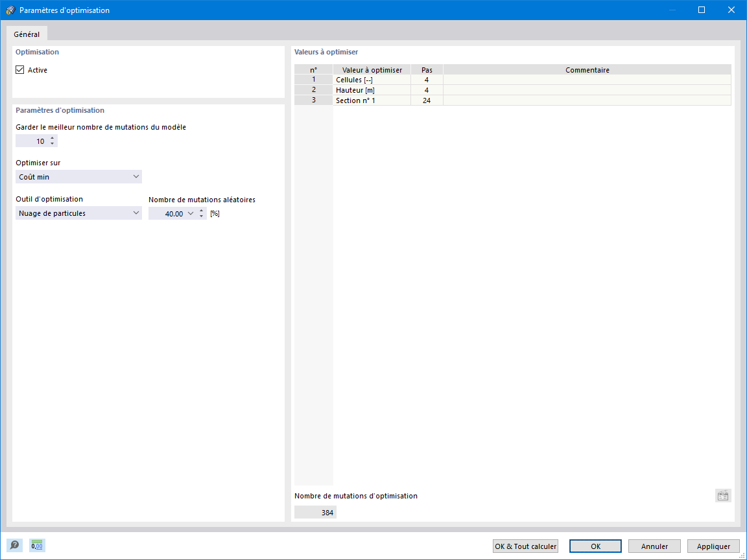Select row number 1 header
747x560 pixels.
click(x=313, y=80)
